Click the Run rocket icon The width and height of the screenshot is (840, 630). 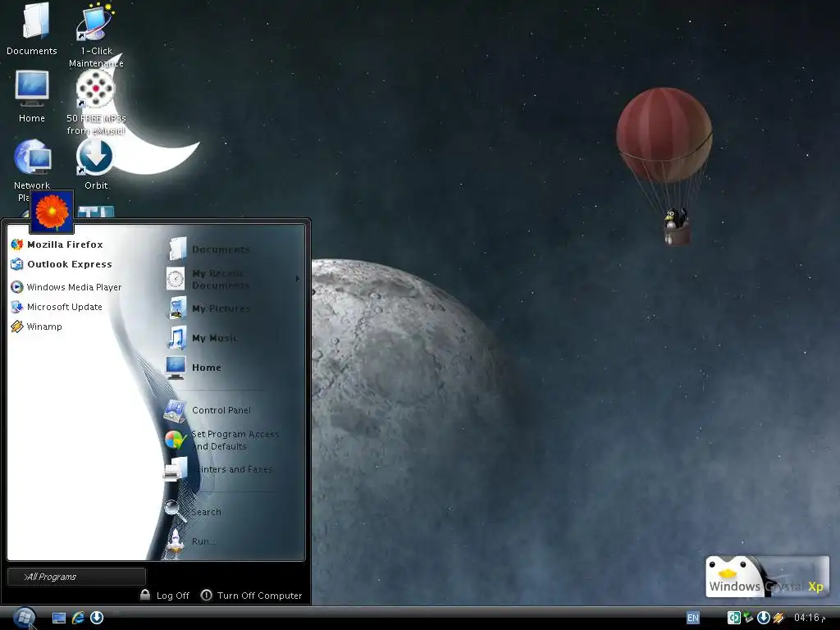175,541
